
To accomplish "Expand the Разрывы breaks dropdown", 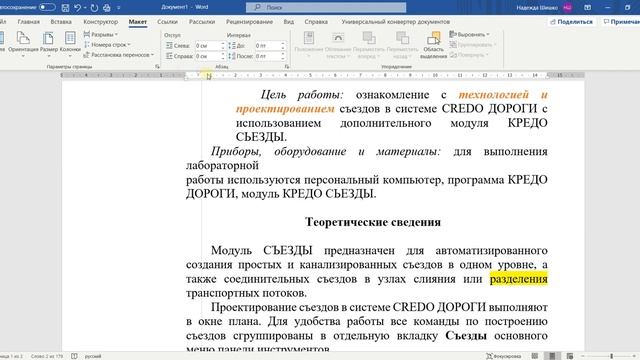I will [x=100, y=35].
